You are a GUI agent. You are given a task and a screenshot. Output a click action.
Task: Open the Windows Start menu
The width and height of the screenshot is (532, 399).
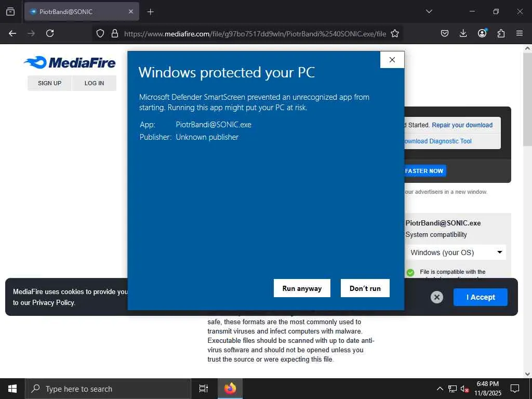click(x=12, y=389)
